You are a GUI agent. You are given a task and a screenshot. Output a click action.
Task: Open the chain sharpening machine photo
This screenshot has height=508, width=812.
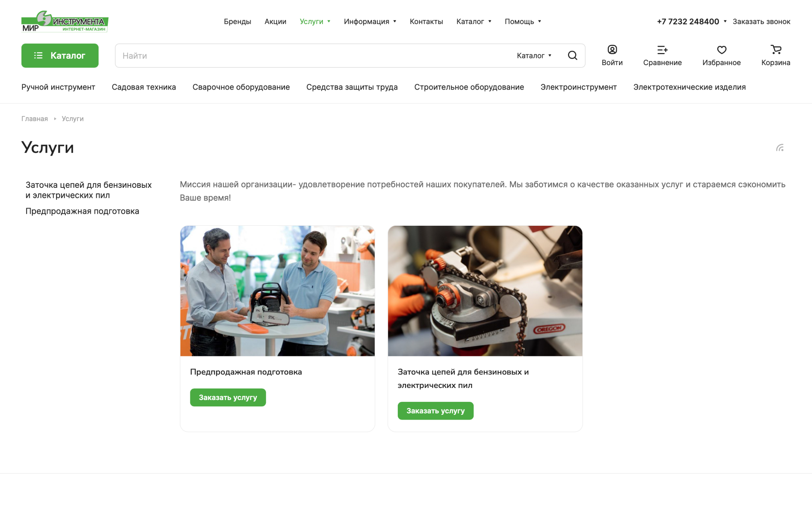(x=485, y=291)
